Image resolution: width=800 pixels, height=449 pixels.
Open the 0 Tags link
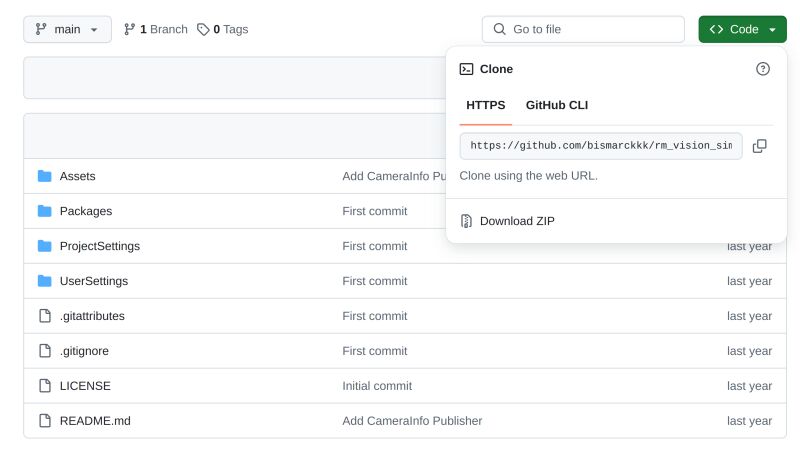point(222,29)
